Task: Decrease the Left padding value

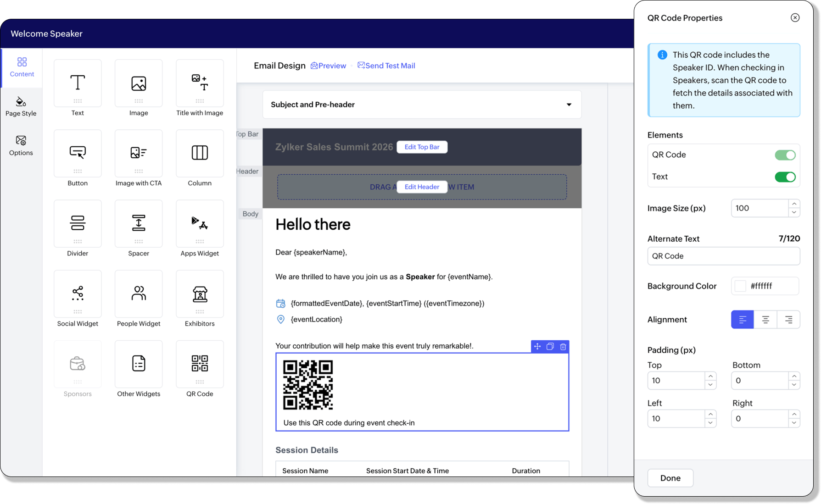Action: (x=710, y=423)
